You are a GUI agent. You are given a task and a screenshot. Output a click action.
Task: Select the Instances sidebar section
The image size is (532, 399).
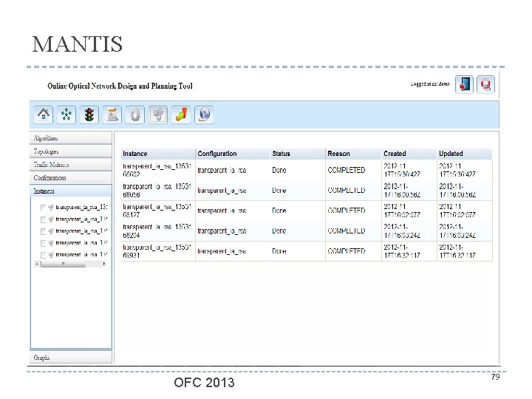click(x=71, y=191)
